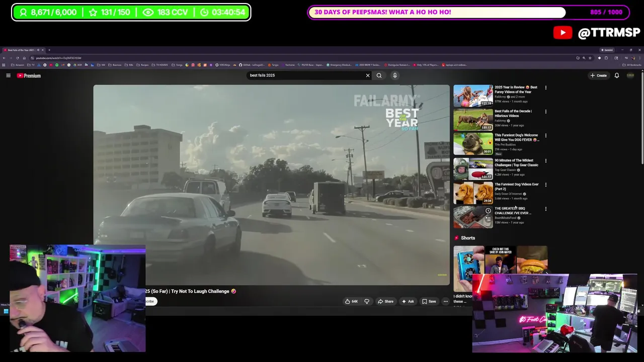Dislike the video with thumbs-down

367,301
